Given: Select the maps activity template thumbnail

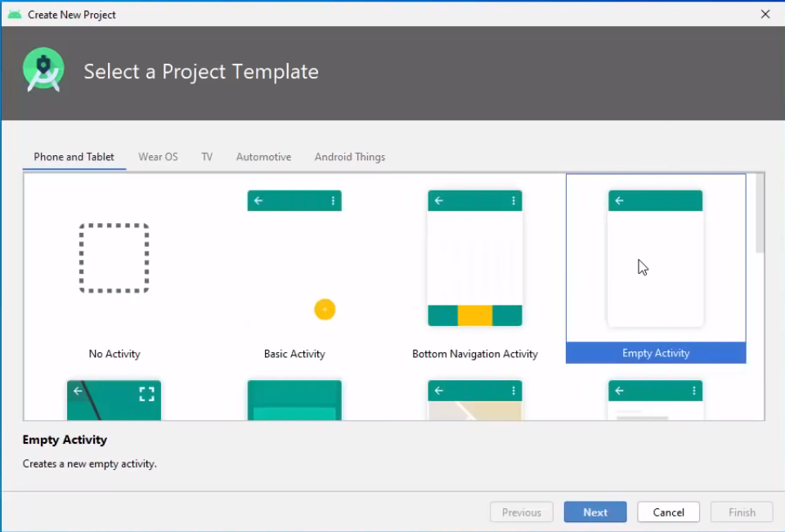Looking at the screenshot, I should pyautogui.click(x=474, y=400).
